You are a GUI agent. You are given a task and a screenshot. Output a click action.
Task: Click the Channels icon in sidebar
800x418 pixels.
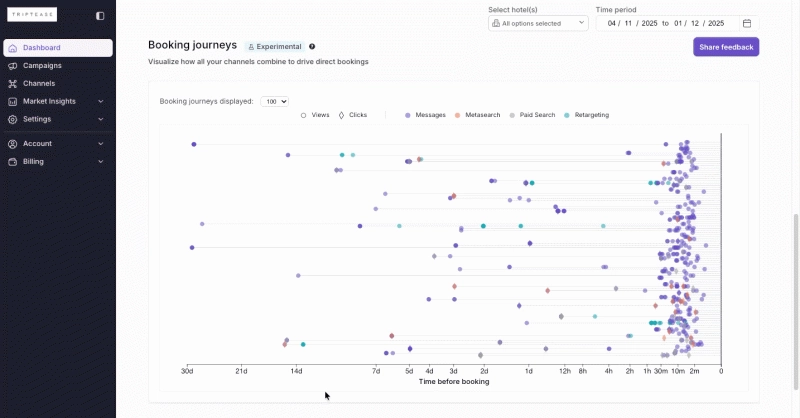click(13, 84)
